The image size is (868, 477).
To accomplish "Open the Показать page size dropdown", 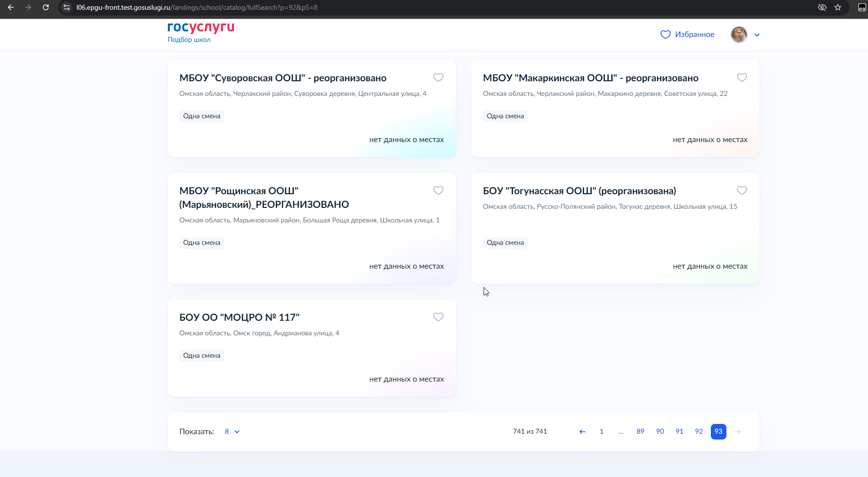I will pyautogui.click(x=232, y=432).
